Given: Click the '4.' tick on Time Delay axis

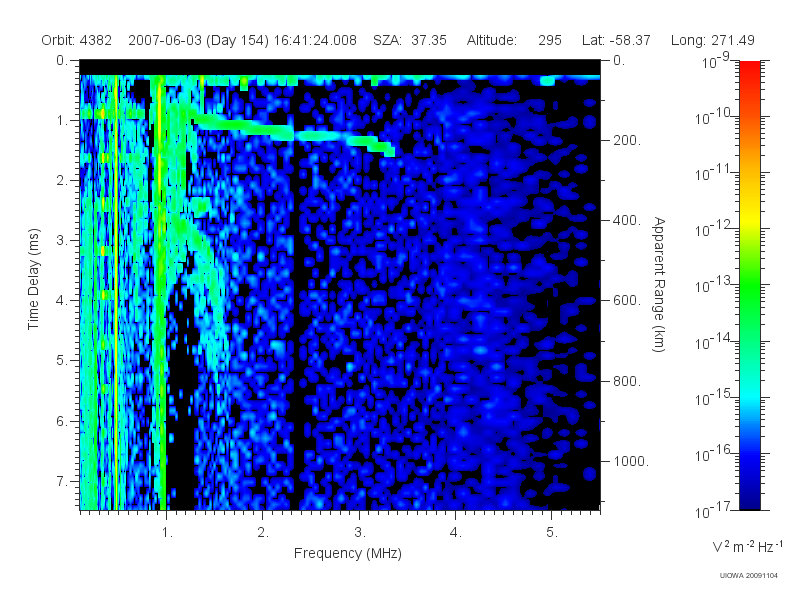Looking at the screenshot, I should [x=62, y=301].
